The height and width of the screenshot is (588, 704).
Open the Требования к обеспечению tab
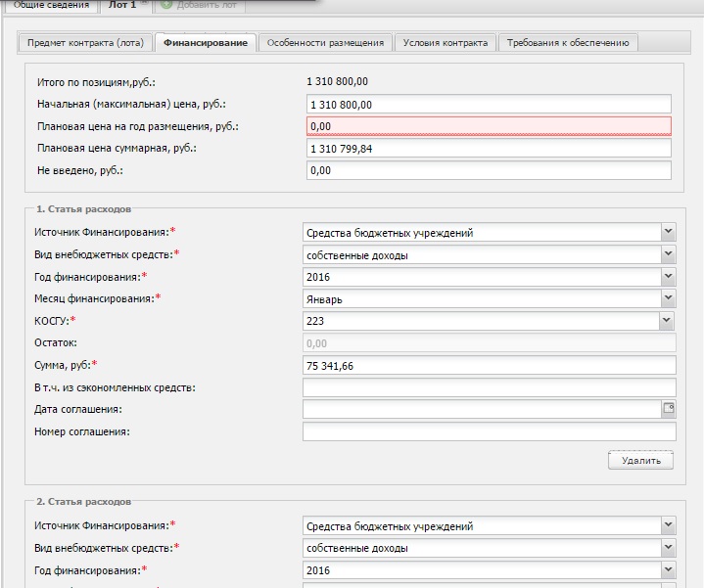coord(569,43)
